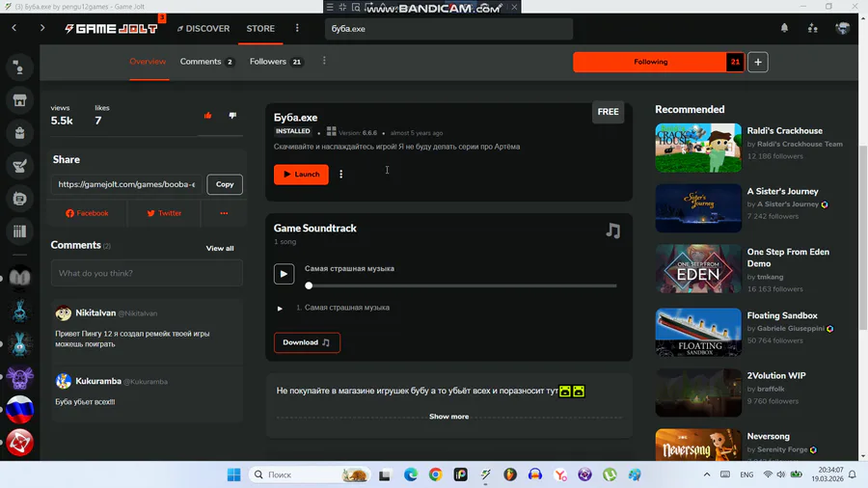Screen dimensions: 868x488
Task: Open more share options ellipsis
Action: click(224, 213)
